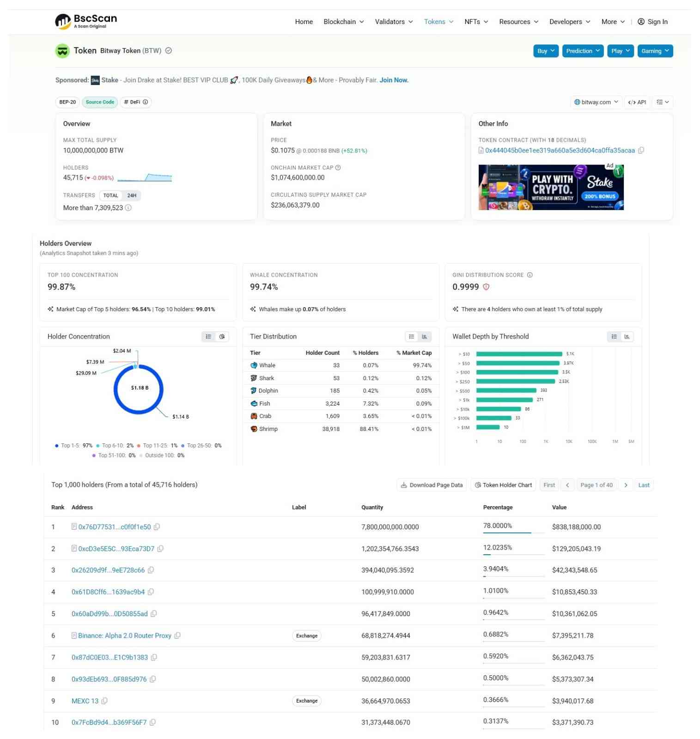
Task: Switch Wallet Depth to bar chart view
Action: pos(627,337)
